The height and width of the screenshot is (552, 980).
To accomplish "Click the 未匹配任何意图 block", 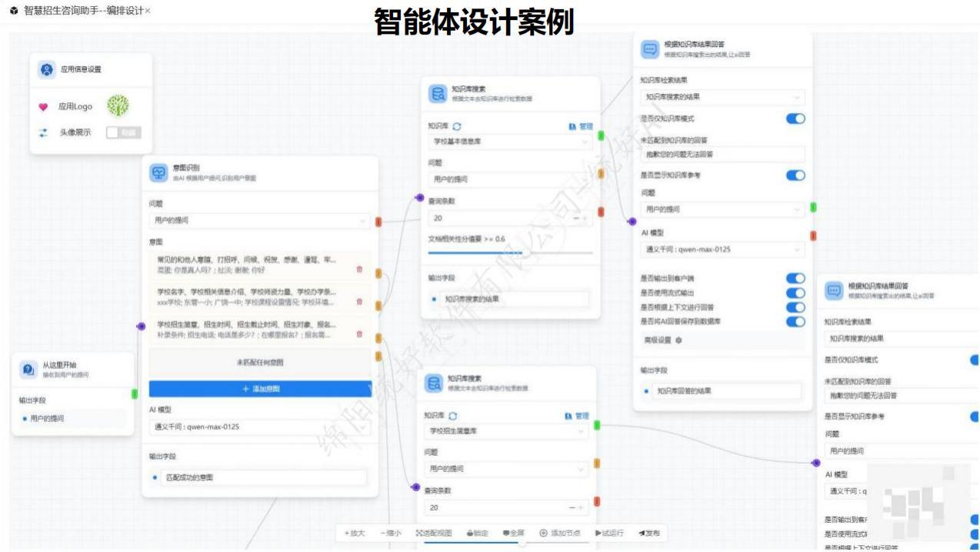I will [260, 362].
